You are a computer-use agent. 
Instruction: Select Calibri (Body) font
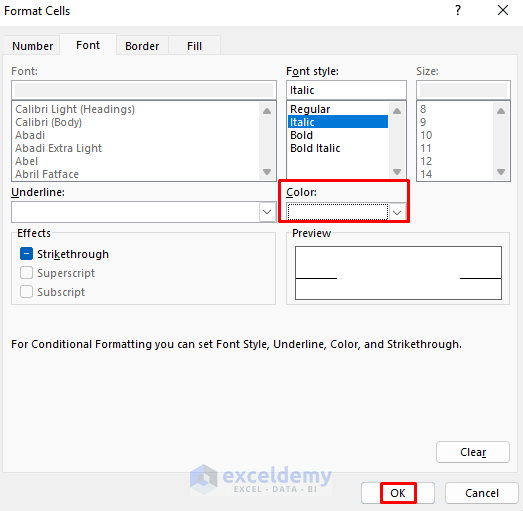click(48, 122)
